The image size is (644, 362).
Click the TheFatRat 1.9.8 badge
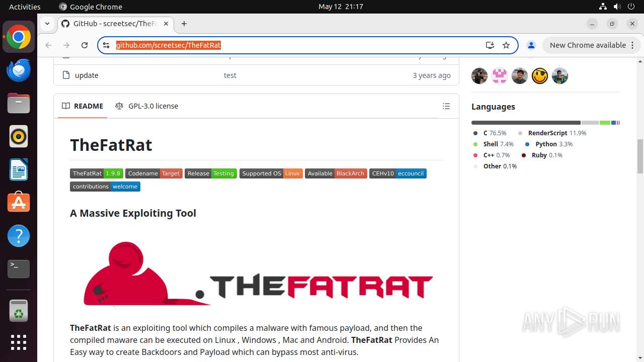pyautogui.click(x=97, y=173)
